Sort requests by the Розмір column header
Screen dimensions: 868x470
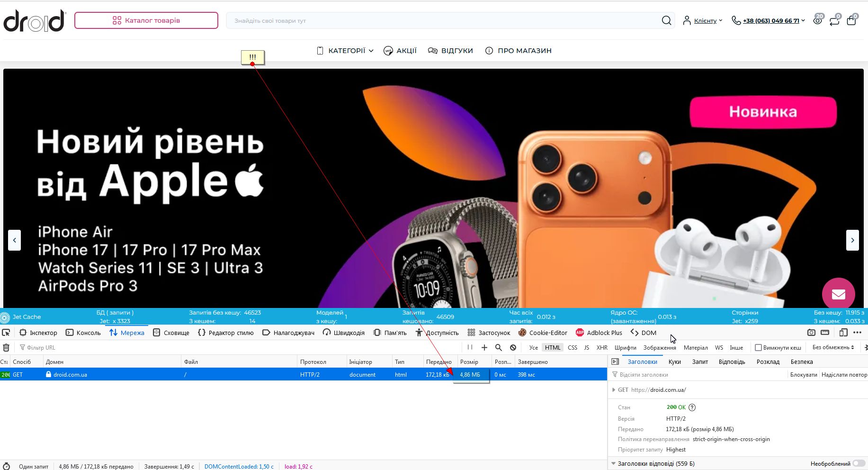[474, 362]
